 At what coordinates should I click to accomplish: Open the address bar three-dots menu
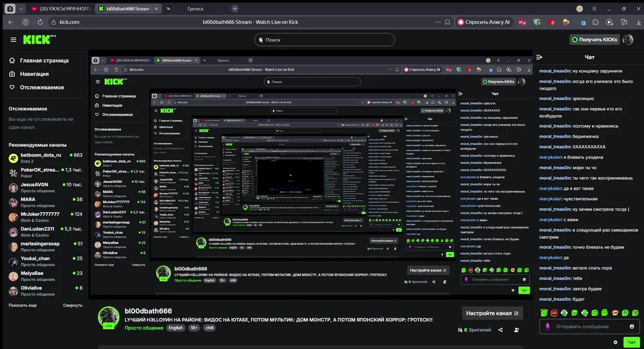pyautogui.click(x=438, y=22)
